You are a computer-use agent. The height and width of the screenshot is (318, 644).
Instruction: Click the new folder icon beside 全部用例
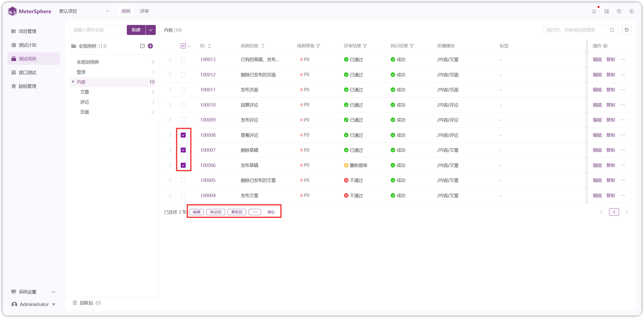click(142, 46)
